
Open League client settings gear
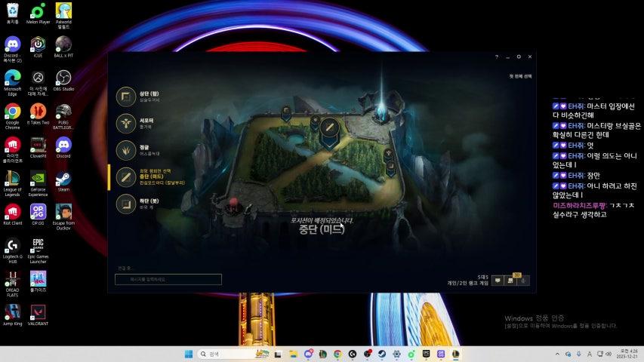tap(519, 57)
